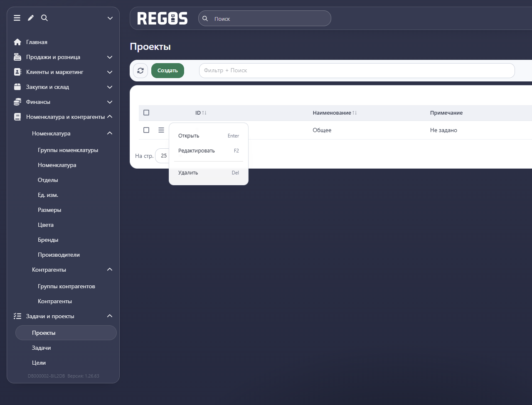The image size is (532, 405).
Task: Click the magnifier search icon in the sidebar
Action: pyautogui.click(x=44, y=18)
